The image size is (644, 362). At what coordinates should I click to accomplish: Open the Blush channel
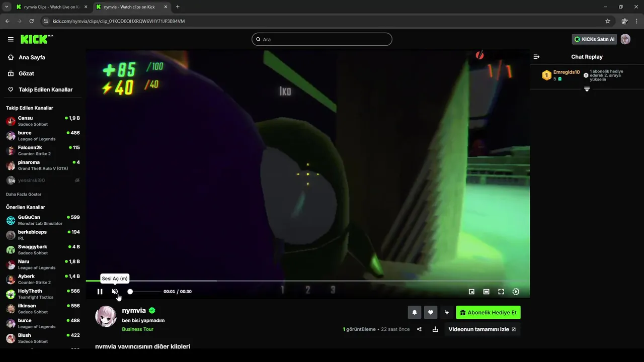[x=43, y=338]
